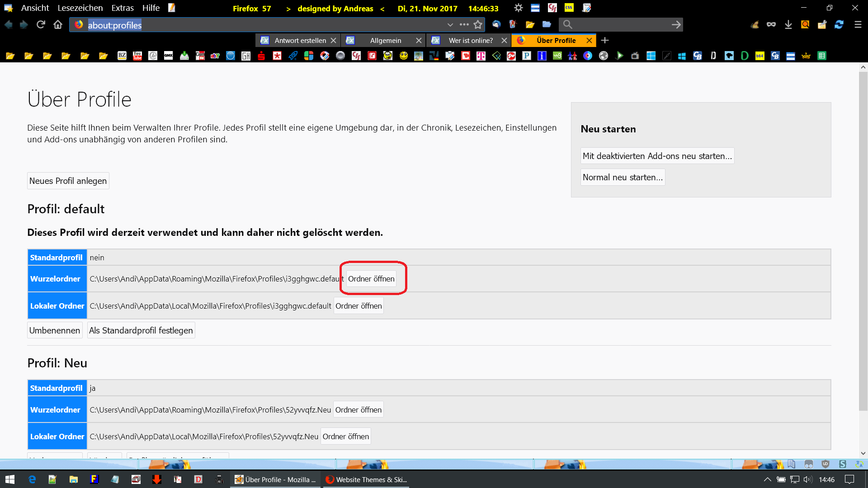
Task: Open the hamburger menu icon
Action: [858, 24]
